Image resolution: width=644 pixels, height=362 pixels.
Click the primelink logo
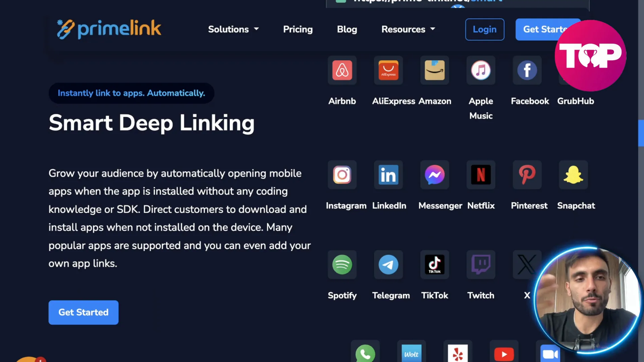coord(109,29)
